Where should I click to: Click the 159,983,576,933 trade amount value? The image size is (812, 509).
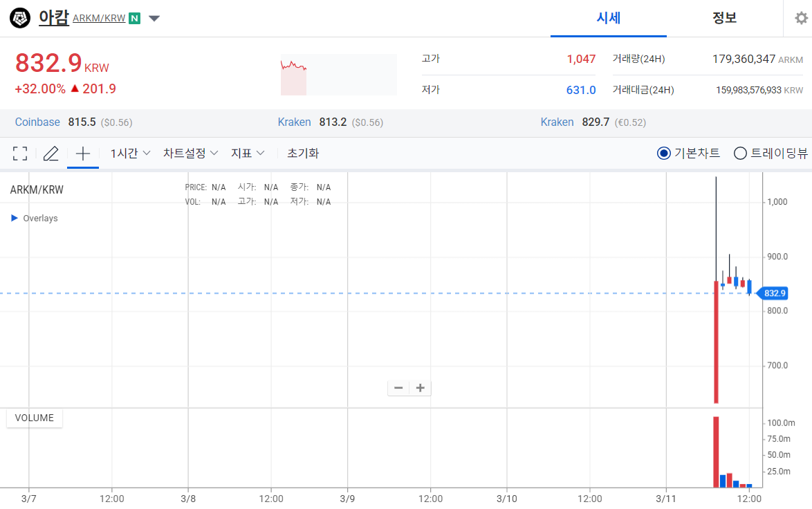click(748, 90)
